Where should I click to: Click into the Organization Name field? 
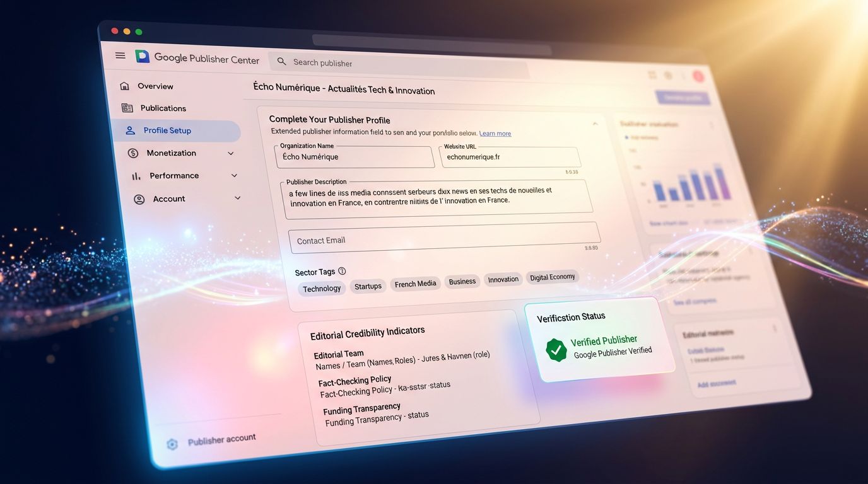(x=355, y=157)
